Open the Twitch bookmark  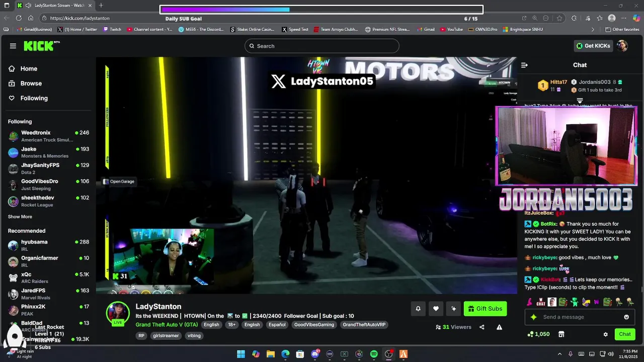click(112, 29)
